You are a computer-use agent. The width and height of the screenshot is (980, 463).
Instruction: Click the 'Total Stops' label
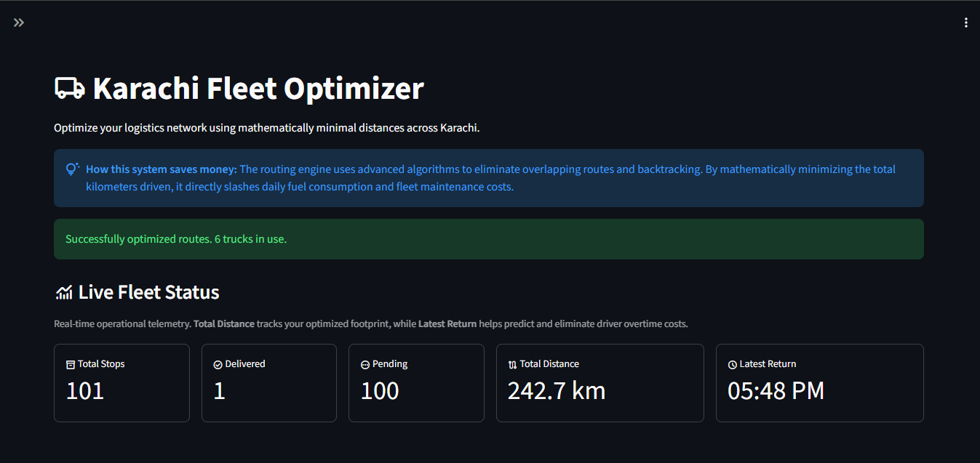101,364
